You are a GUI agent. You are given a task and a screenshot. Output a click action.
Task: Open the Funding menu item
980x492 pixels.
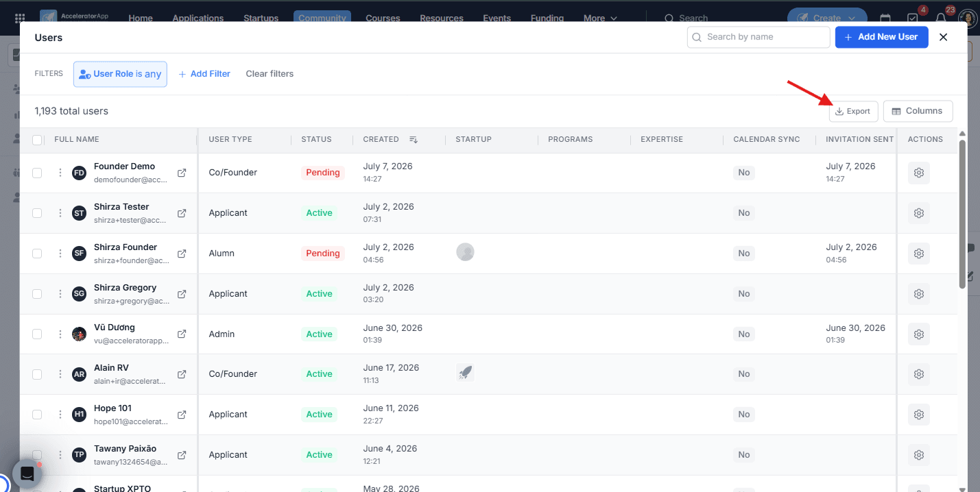(x=547, y=19)
